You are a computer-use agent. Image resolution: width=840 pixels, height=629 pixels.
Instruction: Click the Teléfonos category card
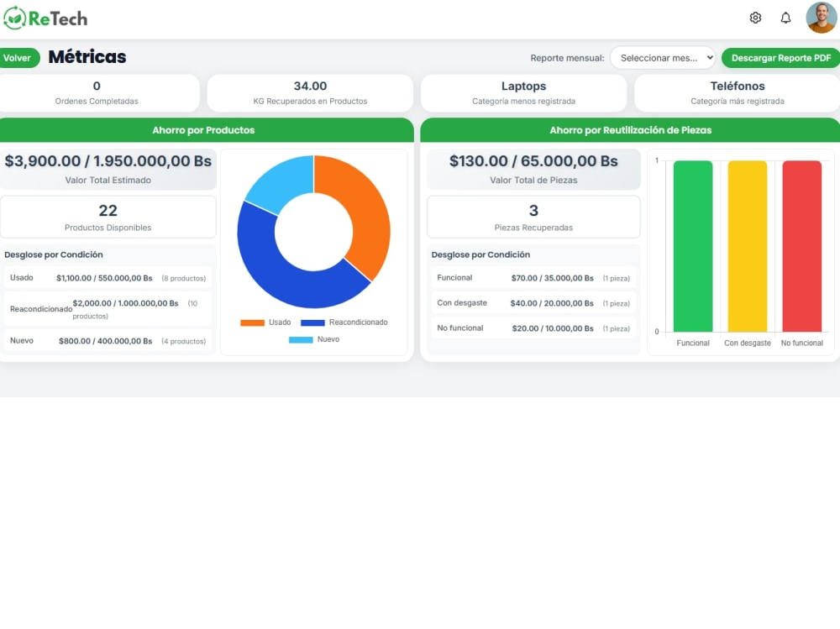[x=738, y=92]
